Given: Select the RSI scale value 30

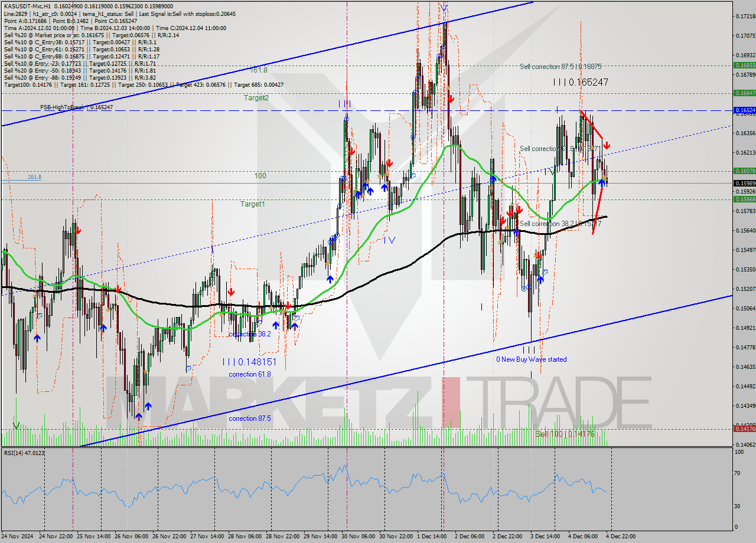Looking at the screenshot, I should coord(738,506).
